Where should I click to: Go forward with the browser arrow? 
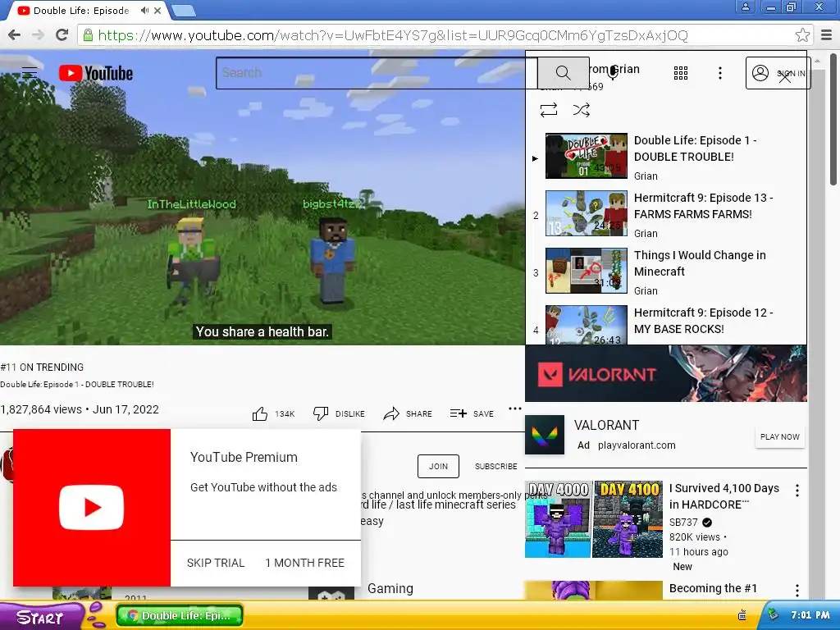point(38,35)
